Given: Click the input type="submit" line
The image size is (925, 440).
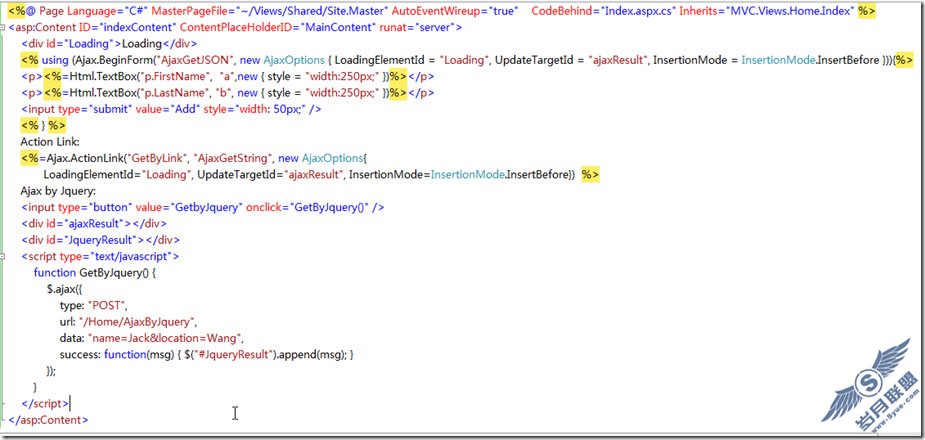Looking at the screenshot, I should click(171, 109).
